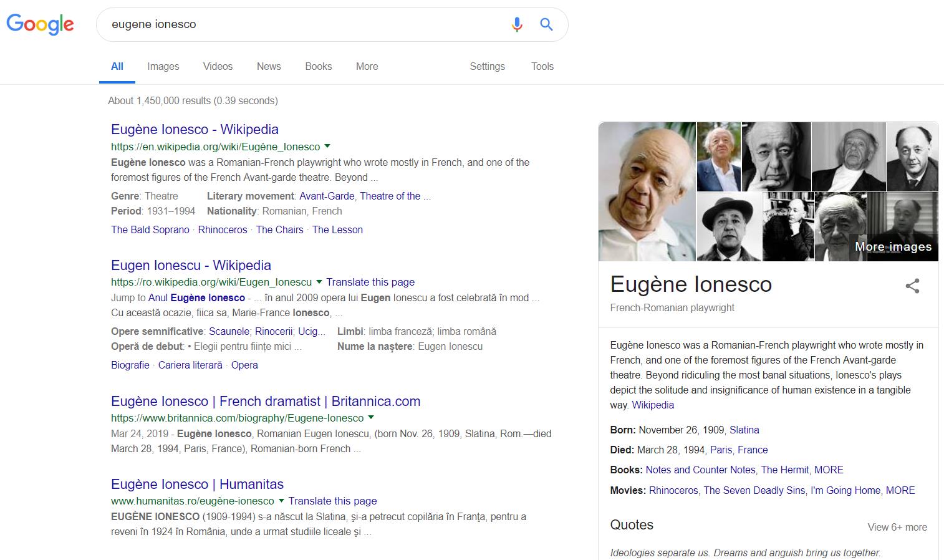Open the News tab
The height and width of the screenshot is (560, 944).
click(269, 66)
